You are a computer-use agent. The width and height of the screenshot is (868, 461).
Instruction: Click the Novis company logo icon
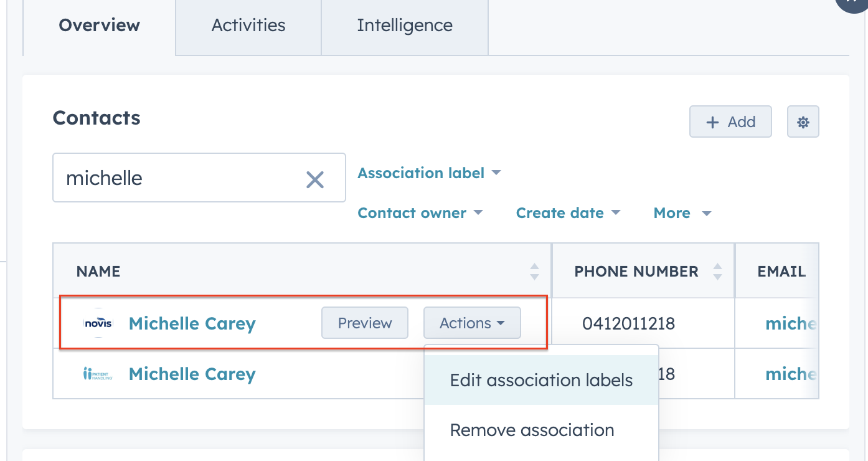point(98,323)
